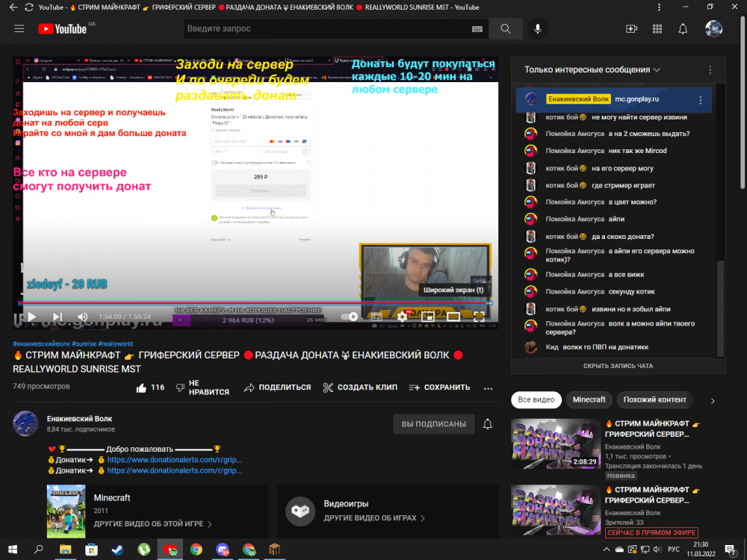
Task: Click the player settings gear icon
Action: (x=402, y=317)
